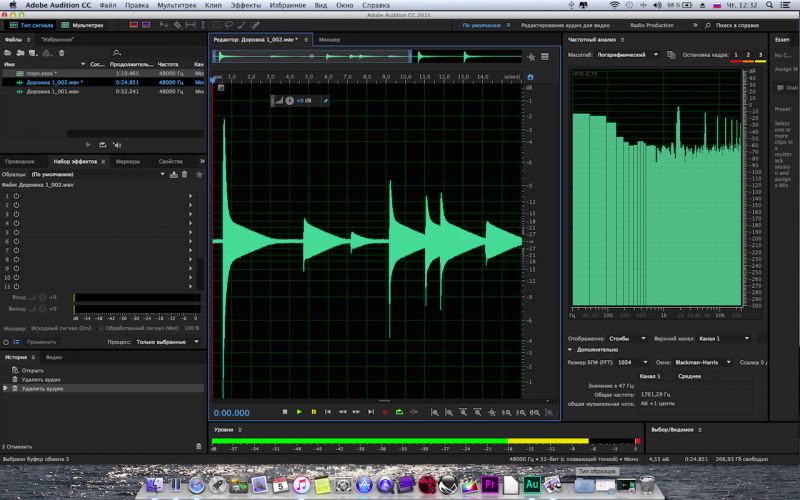Show the spectral frequency display (red icon)
This screenshot has height=500, width=800.
pyautogui.click(x=134, y=24)
